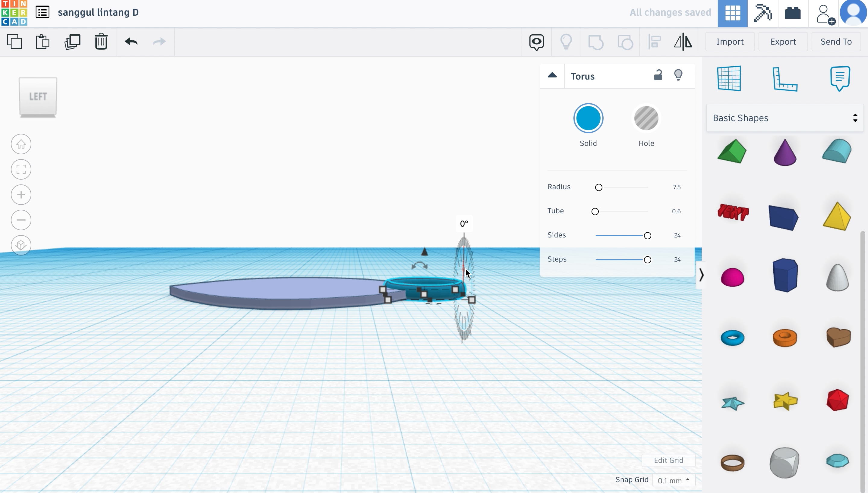Select the Notes tool

tap(840, 79)
